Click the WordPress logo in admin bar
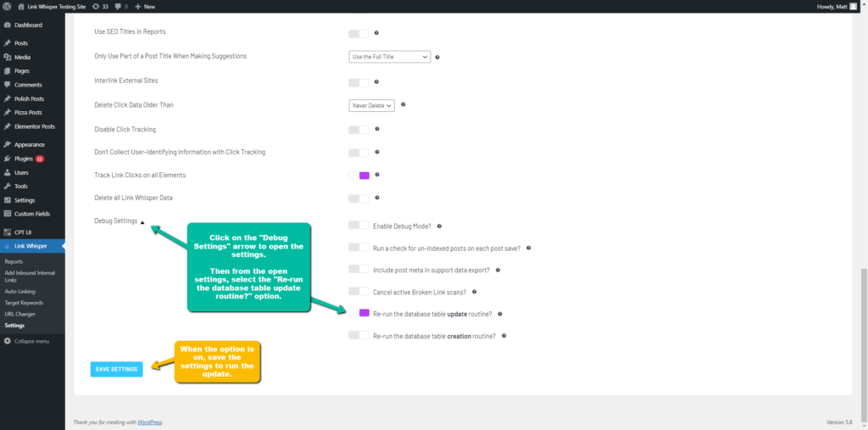The width and height of the screenshot is (868, 430). pos(7,7)
